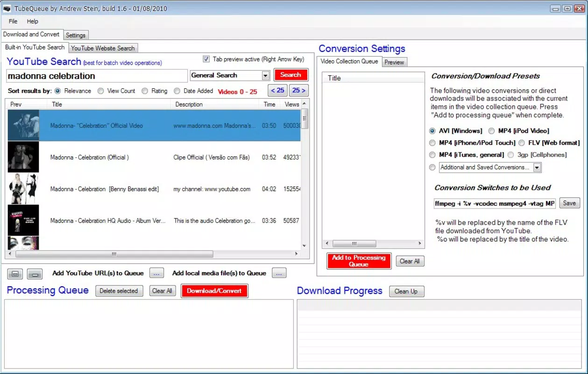The width and height of the screenshot is (588, 374).
Task: Click Clear All beside Delete selected
Action: pos(162,291)
